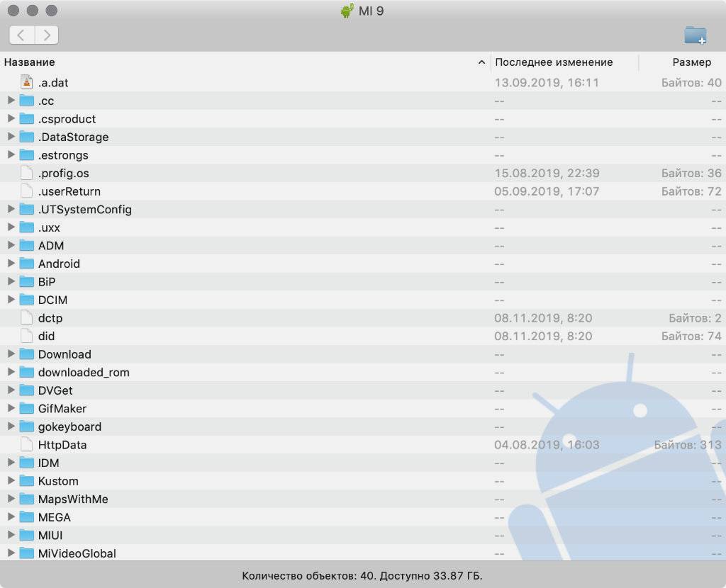Screen dimensions: 726x588
Task: Click the HttpData file icon
Action: tap(27, 445)
